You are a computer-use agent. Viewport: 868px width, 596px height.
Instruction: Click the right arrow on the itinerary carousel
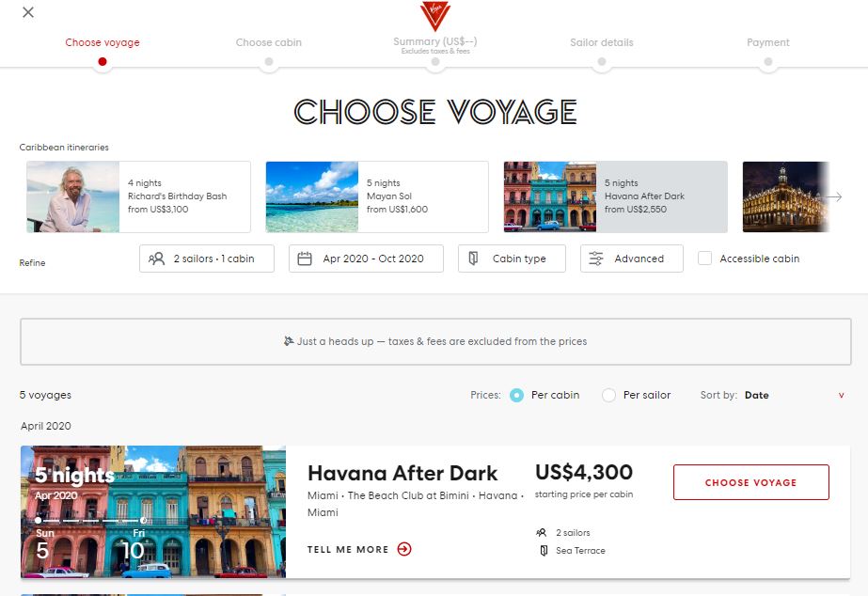click(x=836, y=196)
